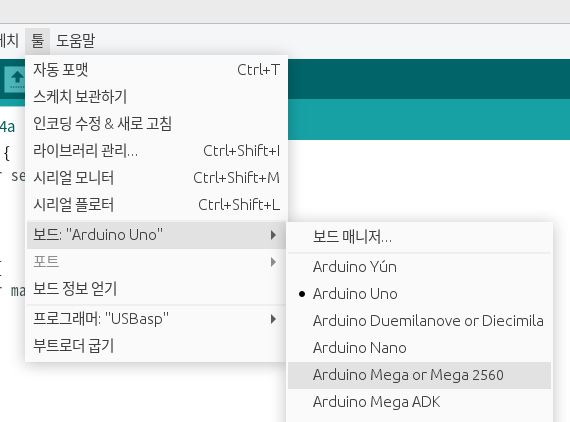
Task: Select Arduino Mega ADK board
Action: [420, 402]
